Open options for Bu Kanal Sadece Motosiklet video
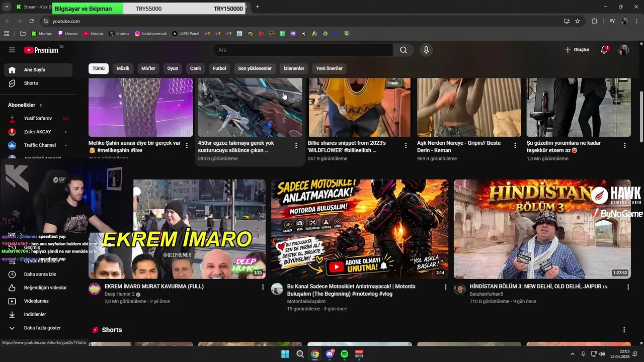The image size is (644, 362). (x=445, y=287)
